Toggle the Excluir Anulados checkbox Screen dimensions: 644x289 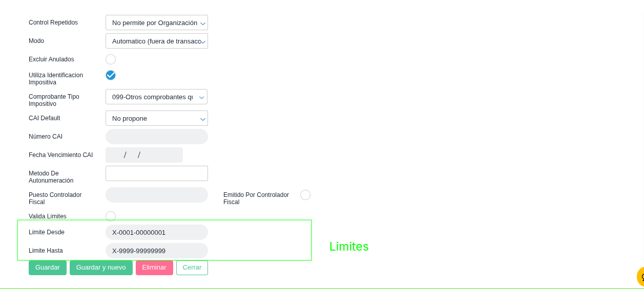(111, 59)
